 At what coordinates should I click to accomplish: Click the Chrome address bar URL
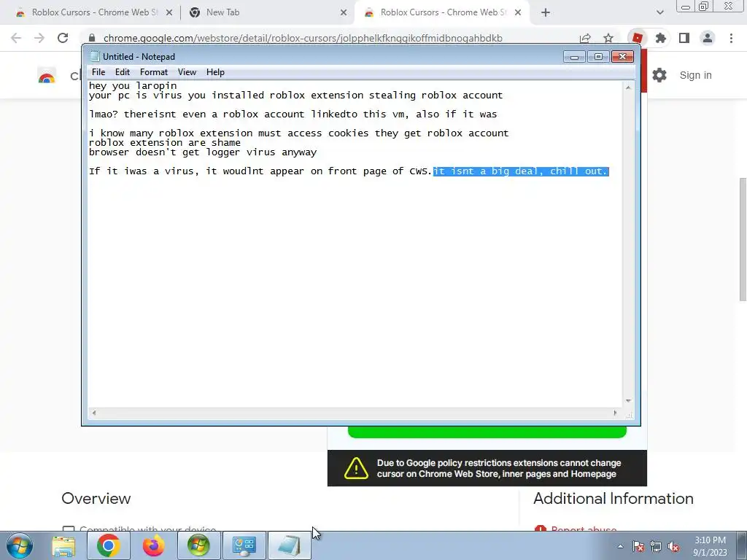(303, 38)
